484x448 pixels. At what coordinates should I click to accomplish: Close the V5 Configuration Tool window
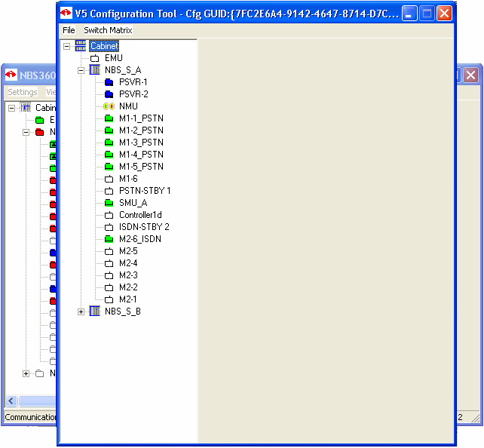pyautogui.click(x=445, y=14)
